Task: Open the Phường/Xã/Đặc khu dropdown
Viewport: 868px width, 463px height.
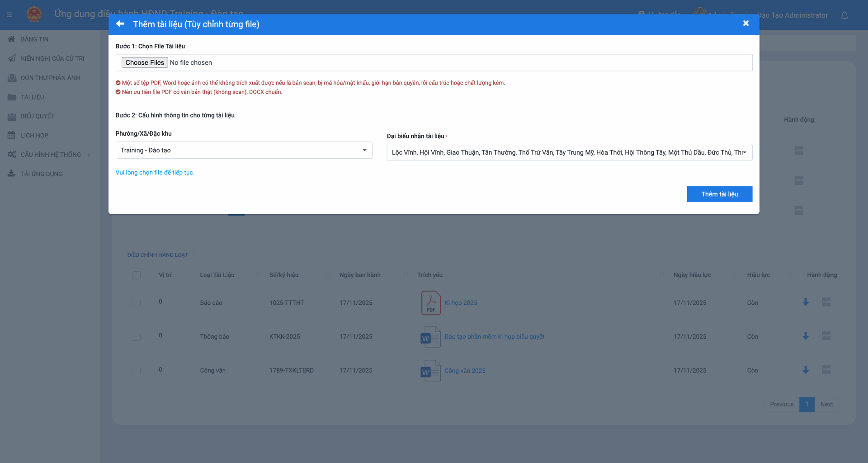Action: pyautogui.click(x=244, y=150)
